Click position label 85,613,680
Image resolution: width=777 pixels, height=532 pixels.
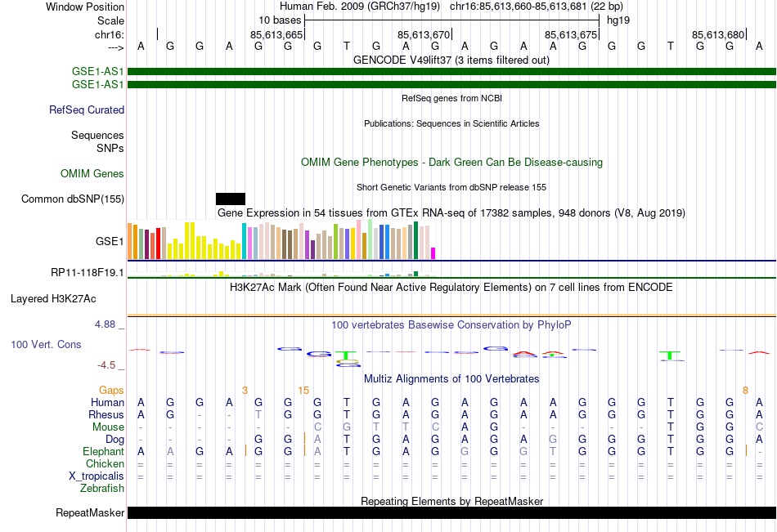pyautogui.click(x=718, y=34)
